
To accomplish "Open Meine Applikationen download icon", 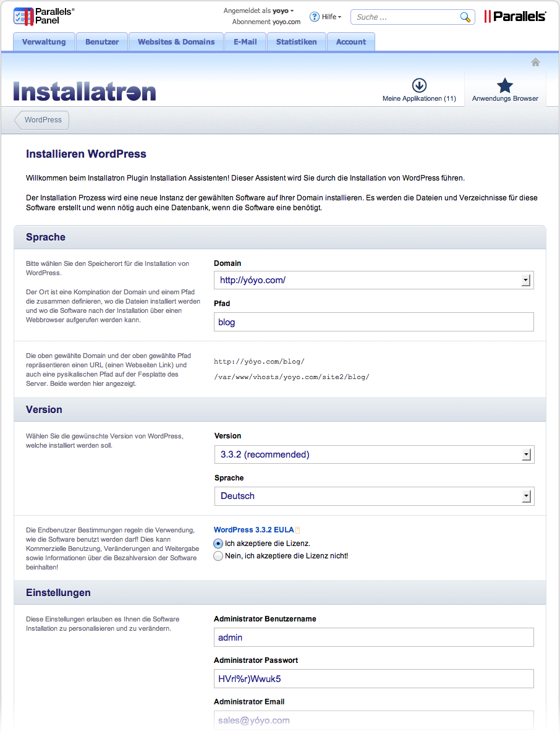I will [419, 85].
